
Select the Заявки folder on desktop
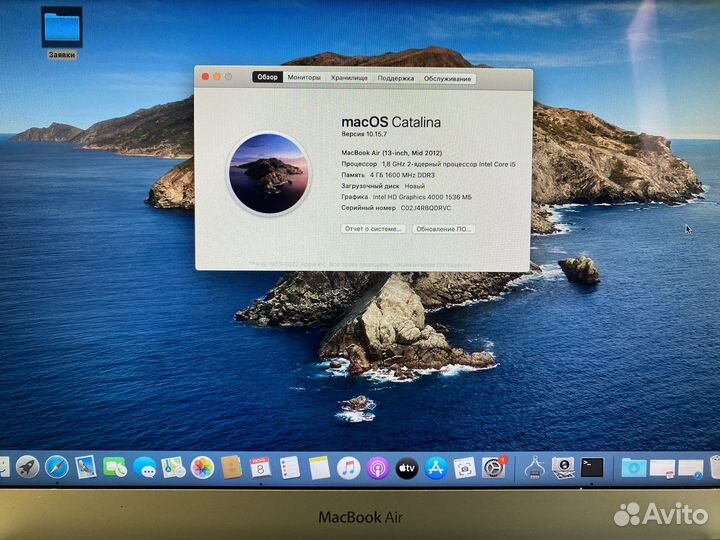[62, 32]
